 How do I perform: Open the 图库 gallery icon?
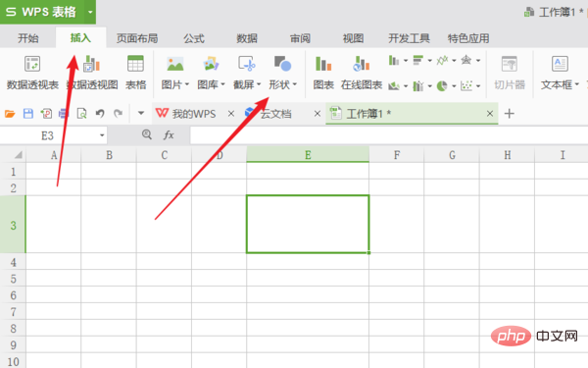(211, 73)
